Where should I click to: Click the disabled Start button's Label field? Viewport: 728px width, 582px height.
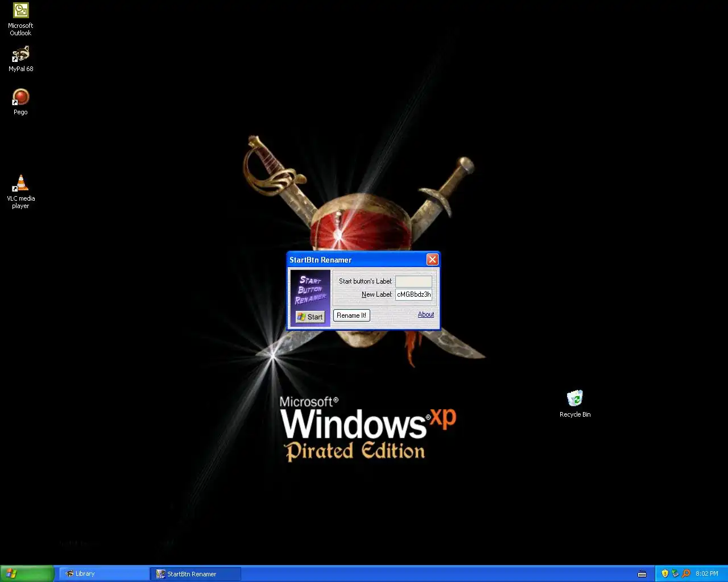[413, 281]
